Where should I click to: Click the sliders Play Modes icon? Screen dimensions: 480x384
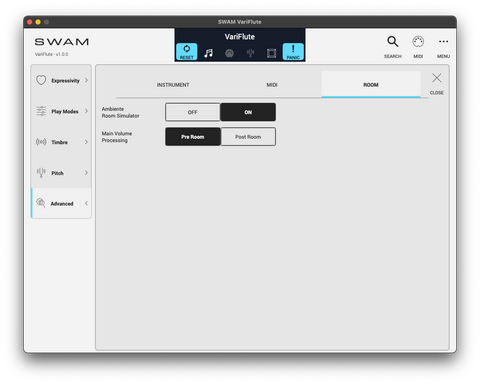41,111
